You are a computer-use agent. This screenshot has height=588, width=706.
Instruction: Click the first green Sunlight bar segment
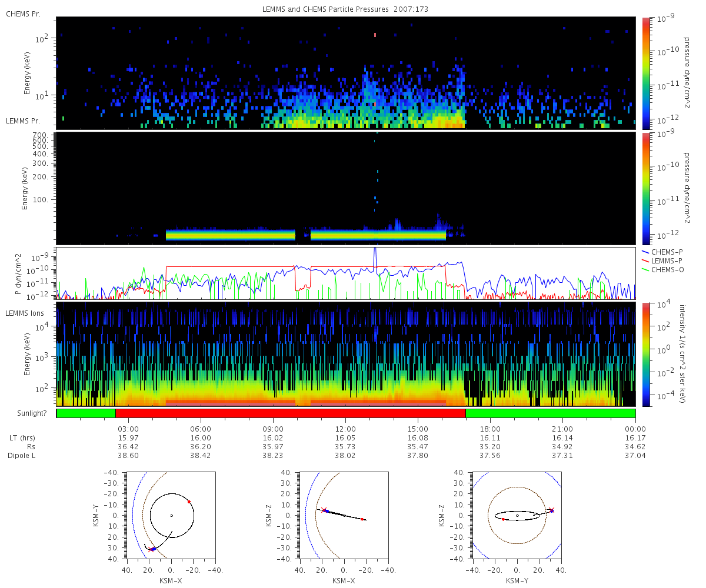point(86,413)
